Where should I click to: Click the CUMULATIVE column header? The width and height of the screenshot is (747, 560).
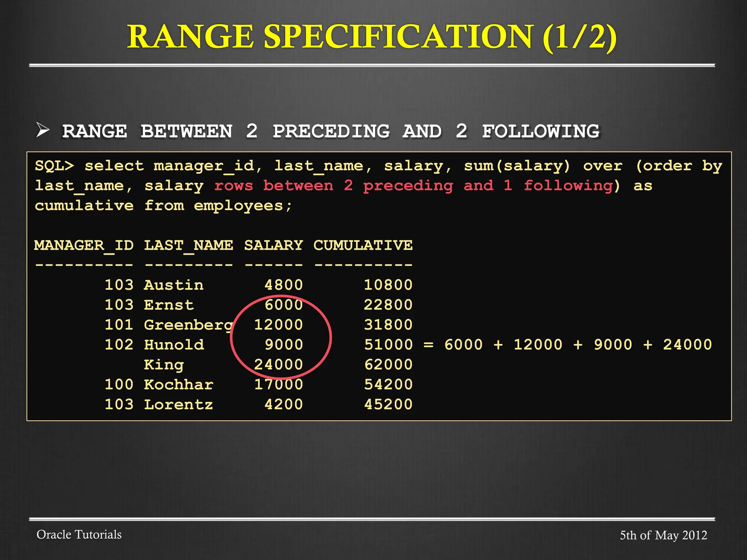pyautogui.click(x=363, y=245)
